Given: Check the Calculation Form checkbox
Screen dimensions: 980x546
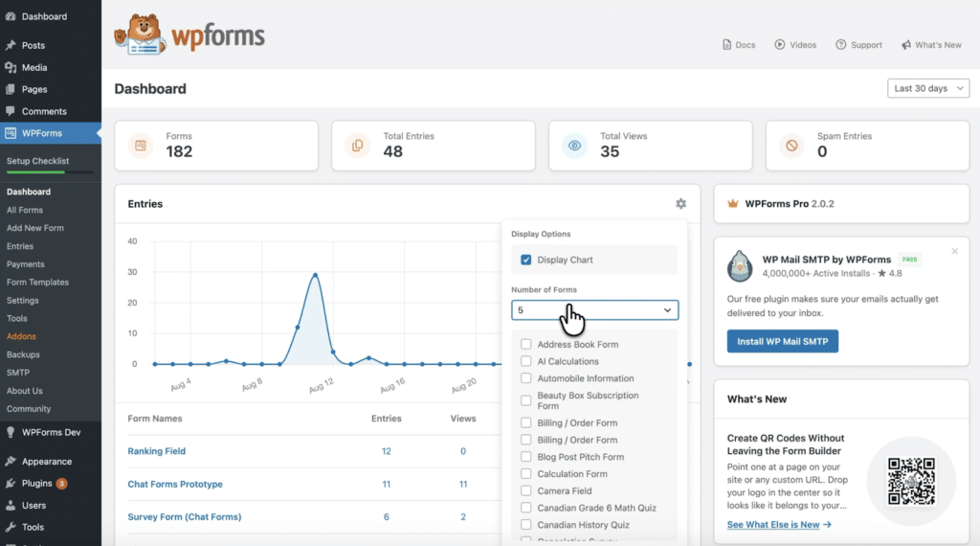Looking at the screenshot, I should tap(526, 474).
